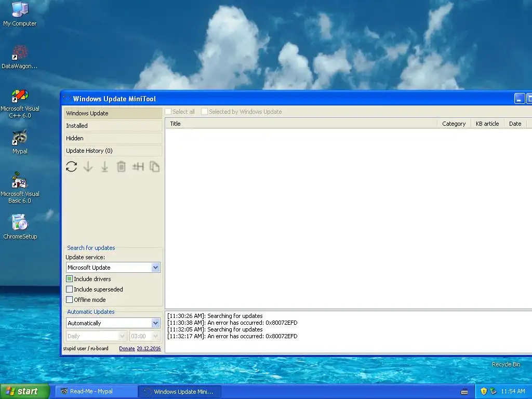
Task: Click log line 11:30:26 AM Searching for updates
Action: 215,316
